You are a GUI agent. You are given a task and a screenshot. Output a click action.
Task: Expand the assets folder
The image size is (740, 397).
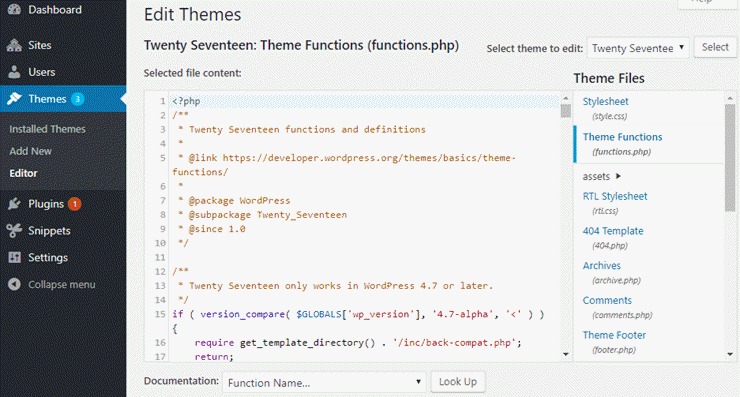pyautogui.click(x=601, y=176)
